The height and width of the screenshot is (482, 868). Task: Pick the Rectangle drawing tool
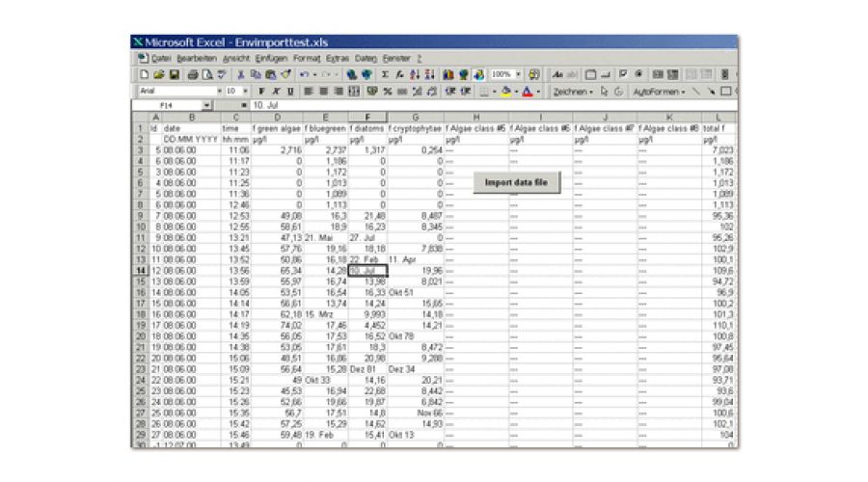[x=725, y=92]
